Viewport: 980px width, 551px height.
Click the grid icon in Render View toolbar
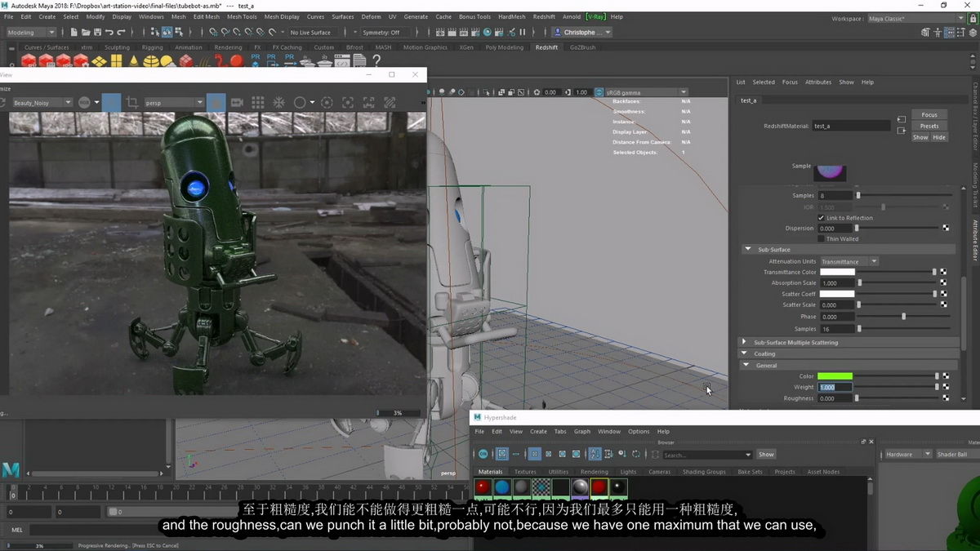click(x=258, y=102)
